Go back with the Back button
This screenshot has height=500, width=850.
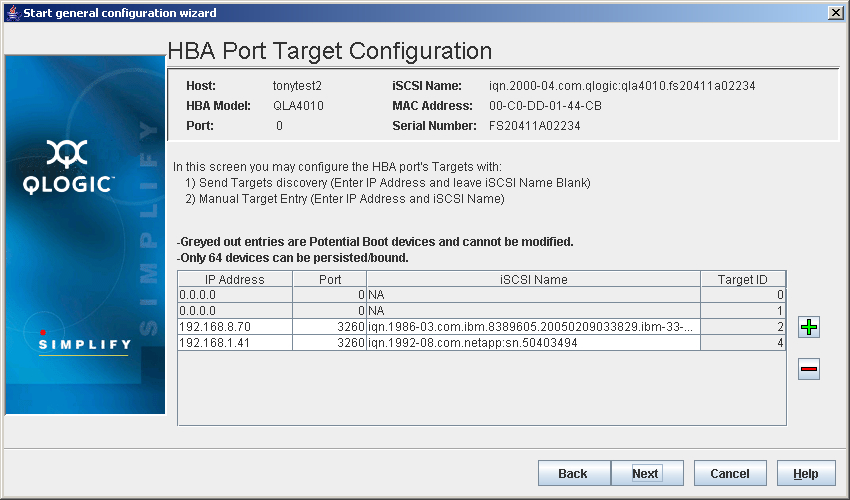572,473
